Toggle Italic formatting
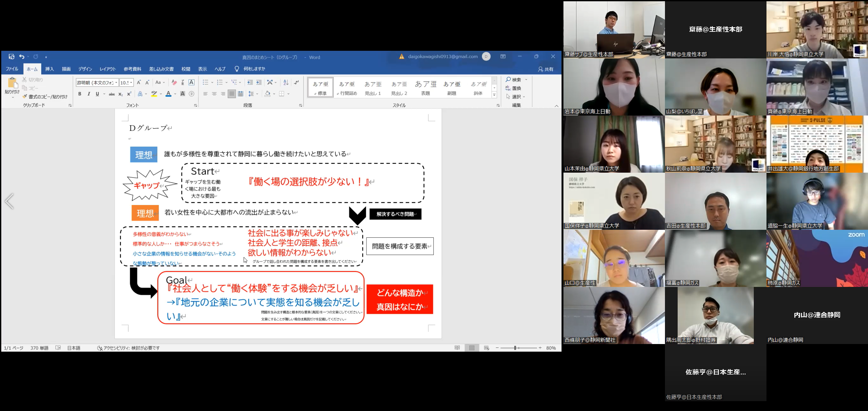 click(x=89, y=94)
